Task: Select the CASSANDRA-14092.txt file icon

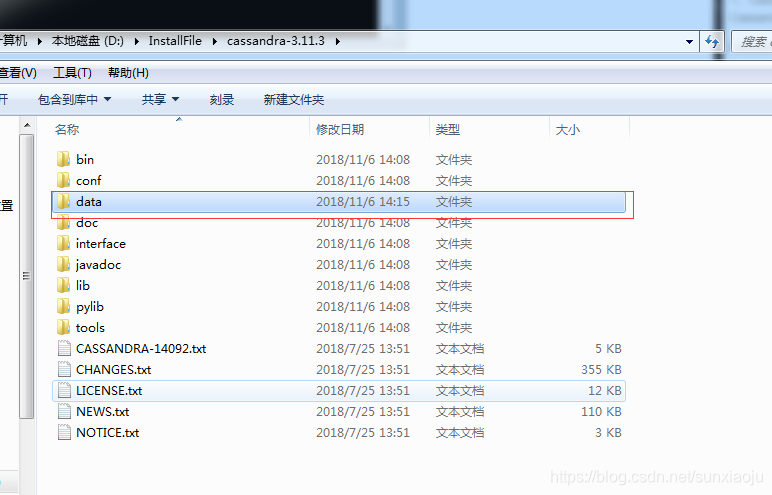Action: 64,349
